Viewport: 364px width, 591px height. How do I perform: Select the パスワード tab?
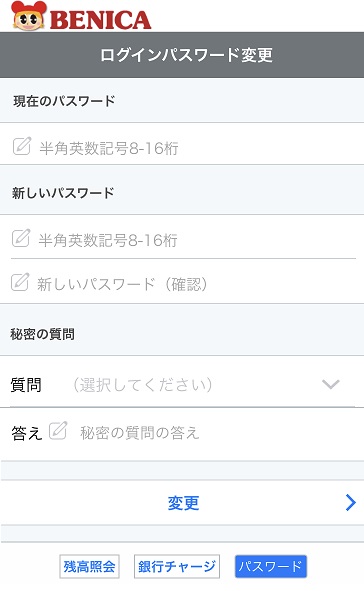[x=271, y=566]
